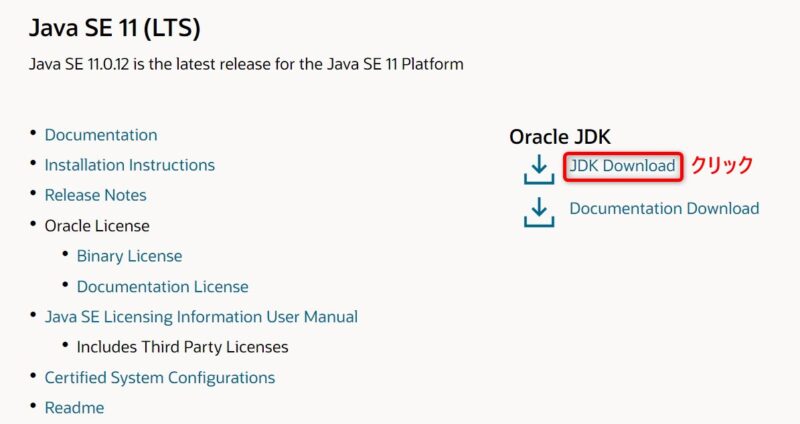Open Certified System Configurations link

160,378
